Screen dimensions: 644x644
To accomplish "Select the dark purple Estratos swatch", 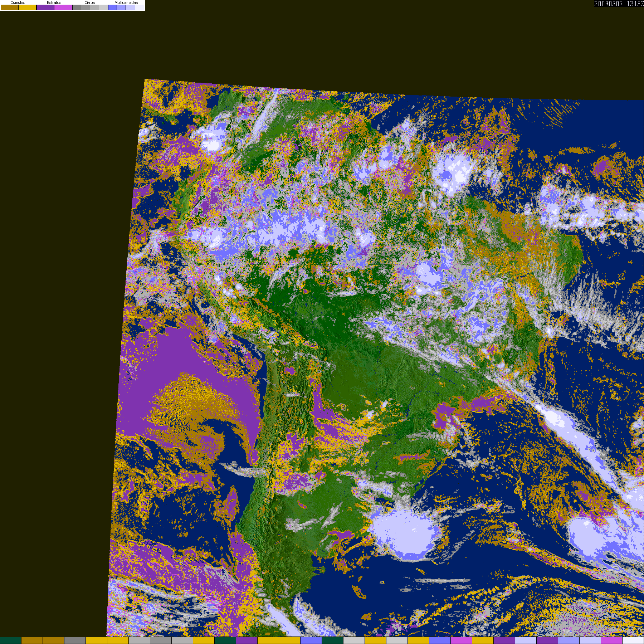I will pos(45,7).
